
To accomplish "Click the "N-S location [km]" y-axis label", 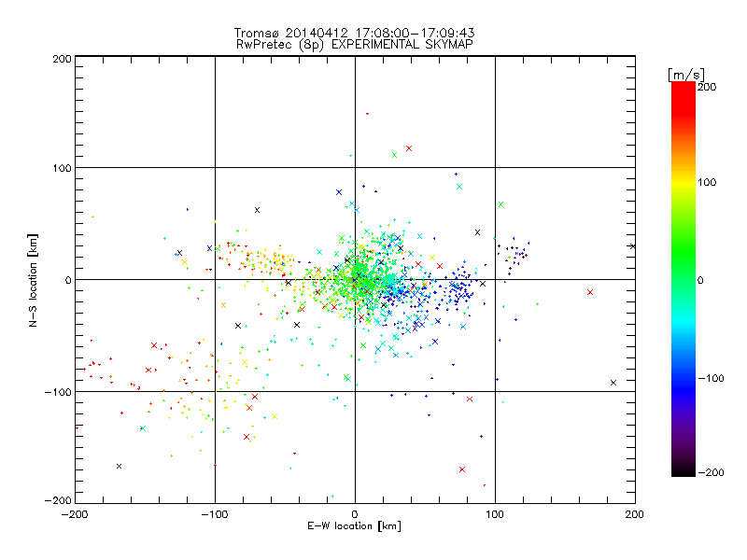I will tap(33, 280).
